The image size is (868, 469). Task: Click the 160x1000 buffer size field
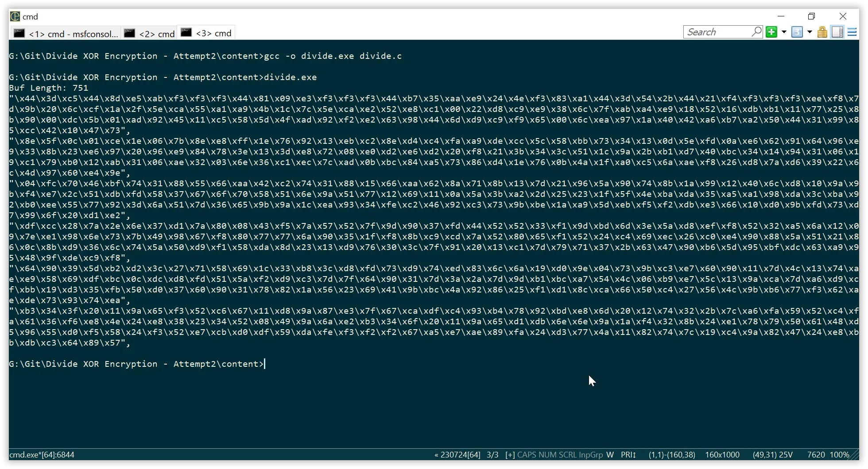pyautogui.click(x=722, y=454)
